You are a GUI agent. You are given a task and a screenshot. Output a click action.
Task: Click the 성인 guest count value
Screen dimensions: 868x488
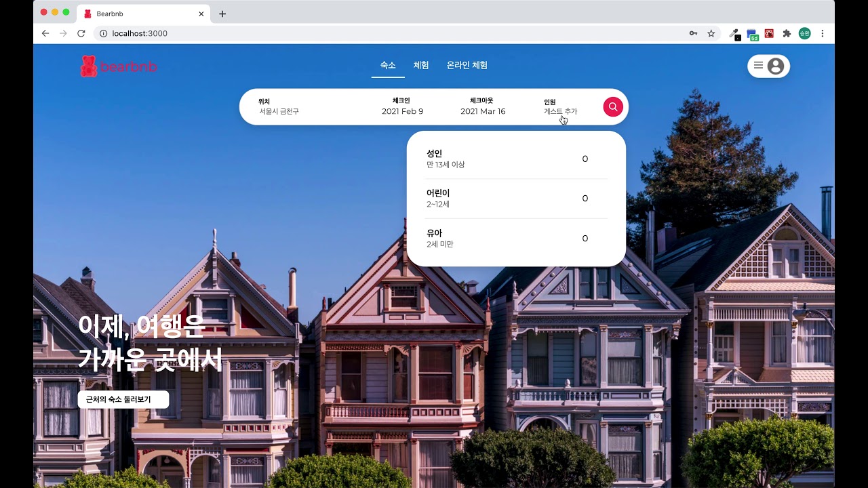(x=585, y=159)
